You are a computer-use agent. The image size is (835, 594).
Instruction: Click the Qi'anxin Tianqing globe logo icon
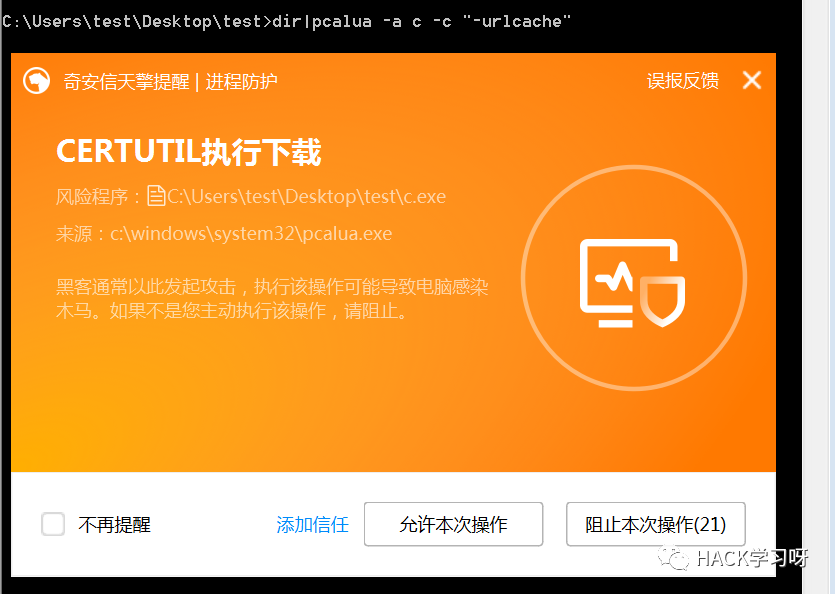[x=36, y=81]
